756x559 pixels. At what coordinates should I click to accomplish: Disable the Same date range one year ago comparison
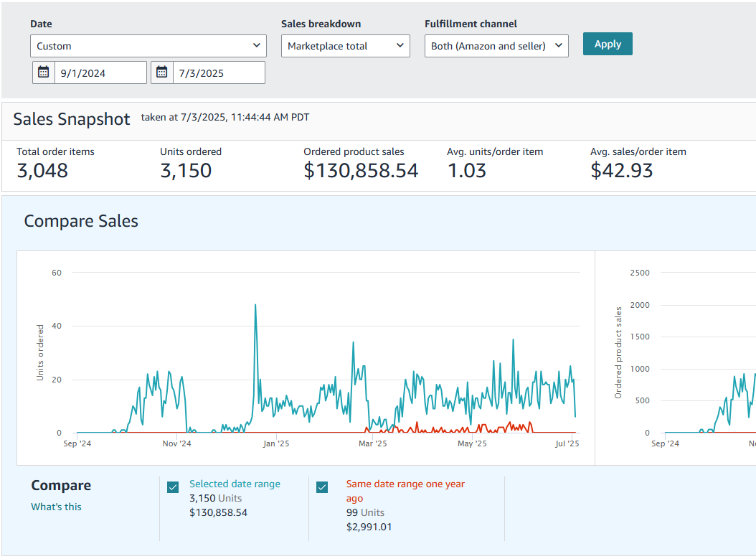pyautogui.click(x=322, y=487)
